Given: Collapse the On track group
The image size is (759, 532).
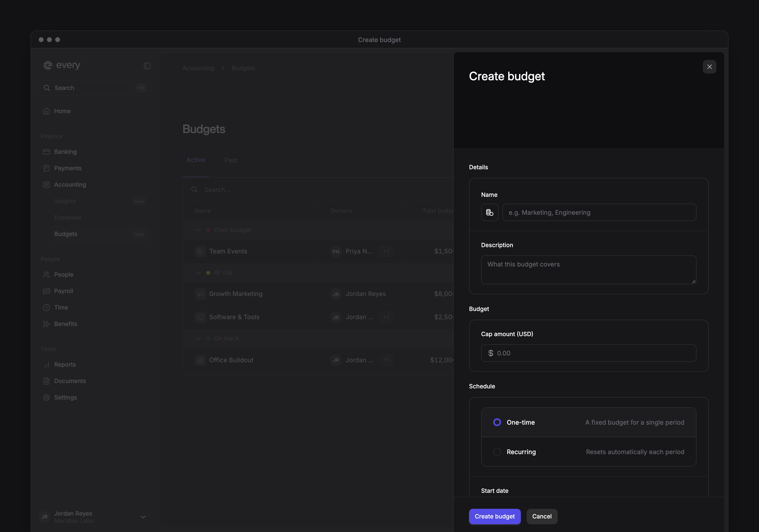Looking at the screenshot, I should [198, 339].
